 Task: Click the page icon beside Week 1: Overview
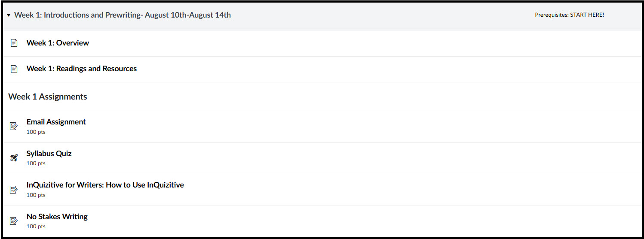14,43
